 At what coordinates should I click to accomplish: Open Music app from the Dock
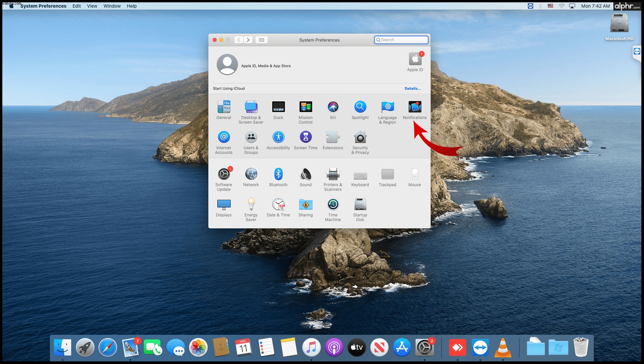coord(312,347)
